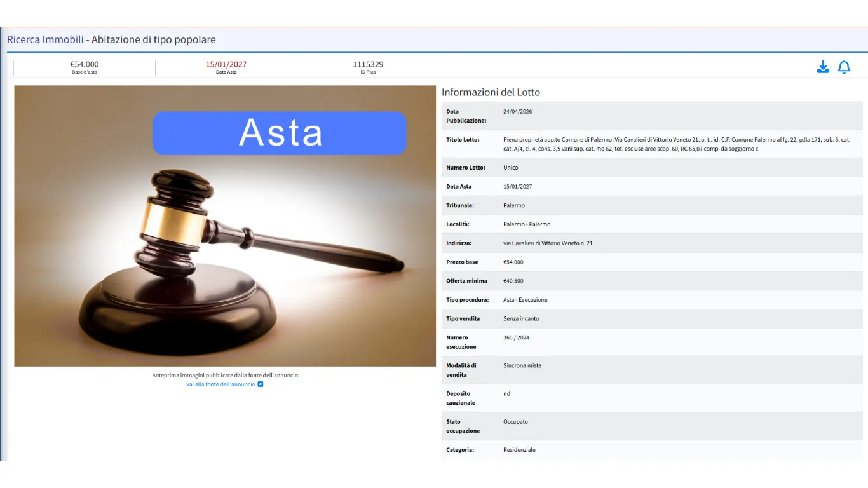Image resolution: width=868 pixels, height=488 pixels.
Task: Click the 'Palermo - Palermo' locality value
Action: [x=527, y=224]
